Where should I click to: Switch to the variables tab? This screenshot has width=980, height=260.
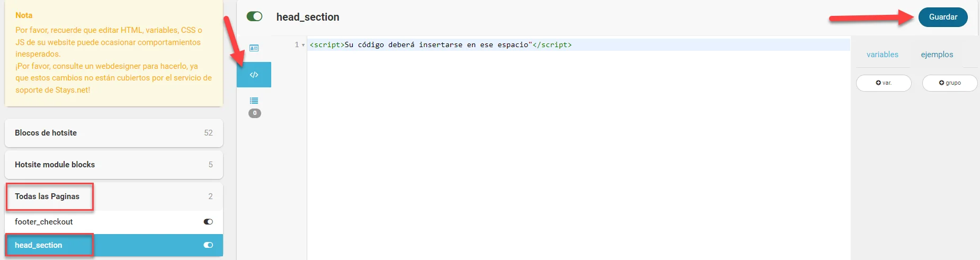tap(883, 55)
